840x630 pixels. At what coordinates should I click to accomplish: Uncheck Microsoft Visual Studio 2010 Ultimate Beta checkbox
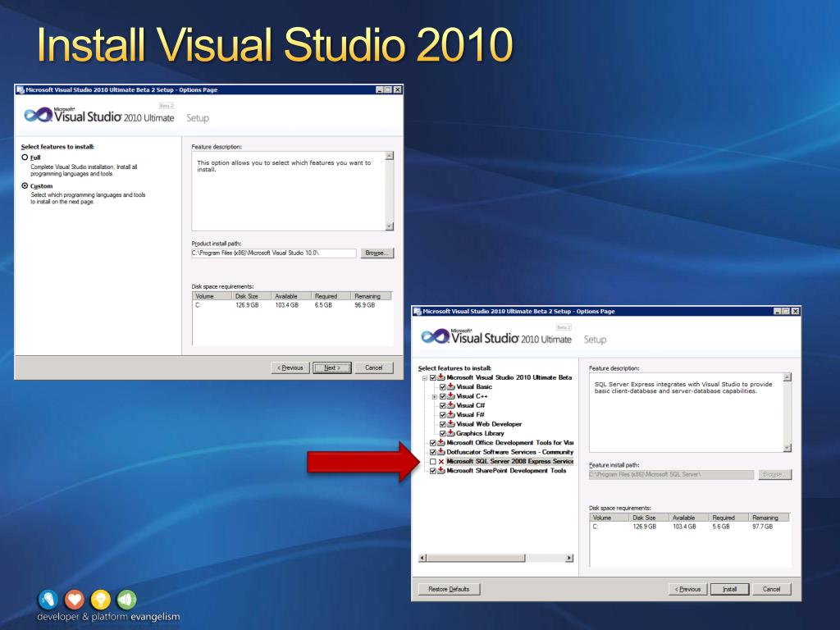(x=433, y=377)
